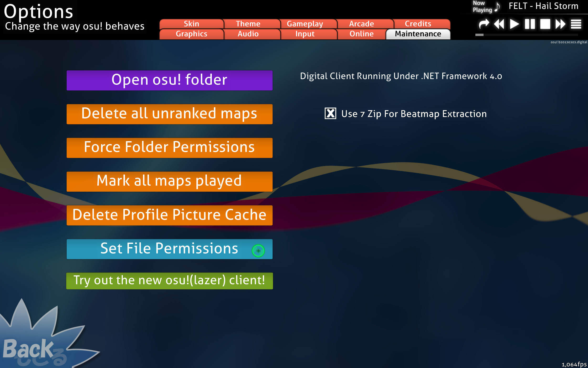Image resolution: width=588 pixels, height=368 pixels.
Task: Stop music playback
Action: click(545, 24)
